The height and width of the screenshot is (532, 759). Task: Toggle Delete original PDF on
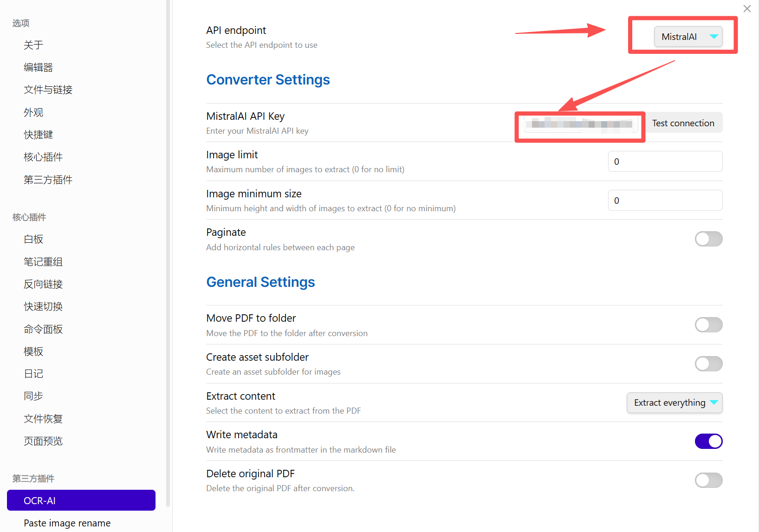pyautogui.click(x=708, y=480)
